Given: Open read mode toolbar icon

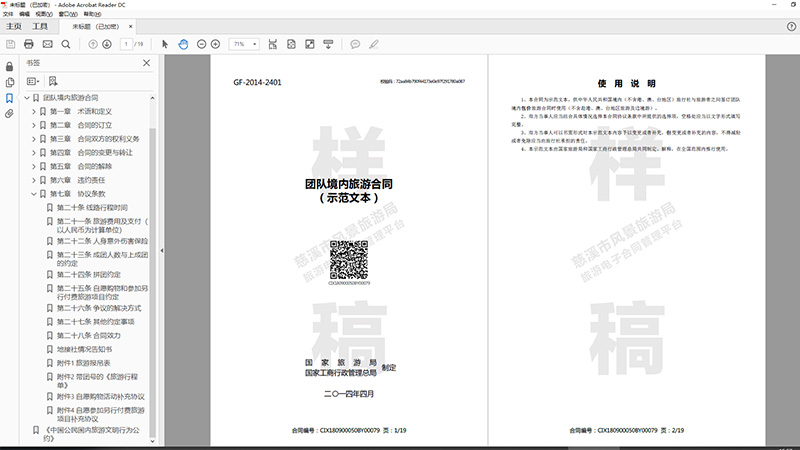Looking at the screenshot, I should [328, 44].
